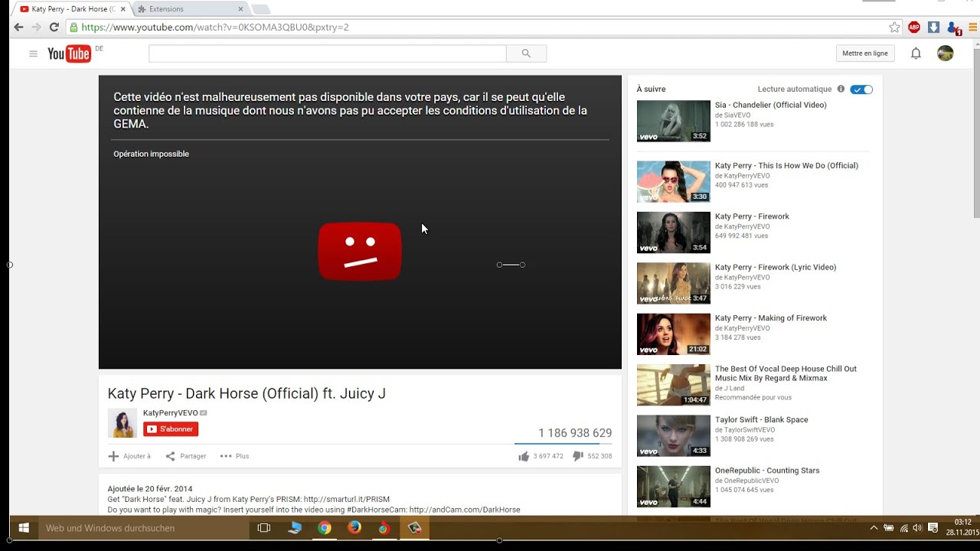The image size is (980, 551).
Task: Click the like/dislike ratio bar
Action: coord(563,443)
